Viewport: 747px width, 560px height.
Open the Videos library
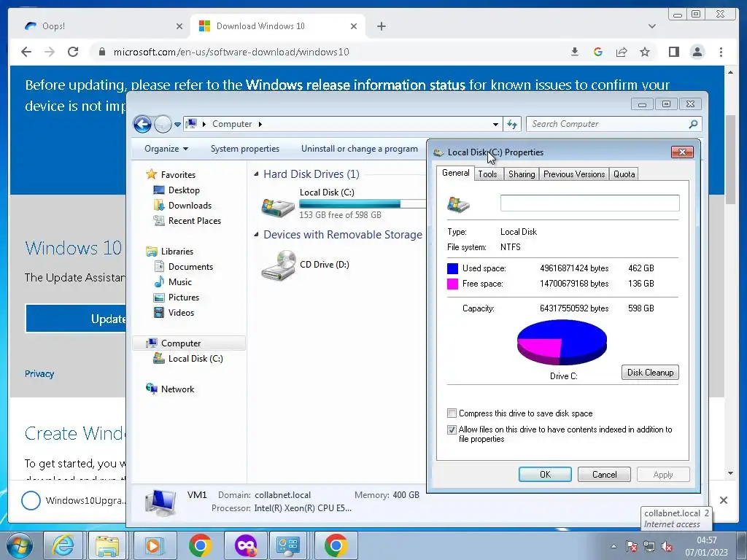click(181, 312)
